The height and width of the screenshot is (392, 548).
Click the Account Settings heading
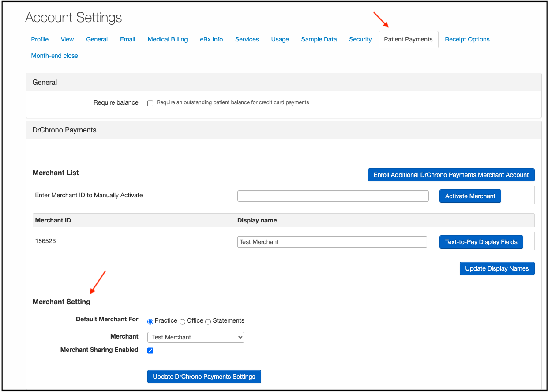tap(74, 18)
